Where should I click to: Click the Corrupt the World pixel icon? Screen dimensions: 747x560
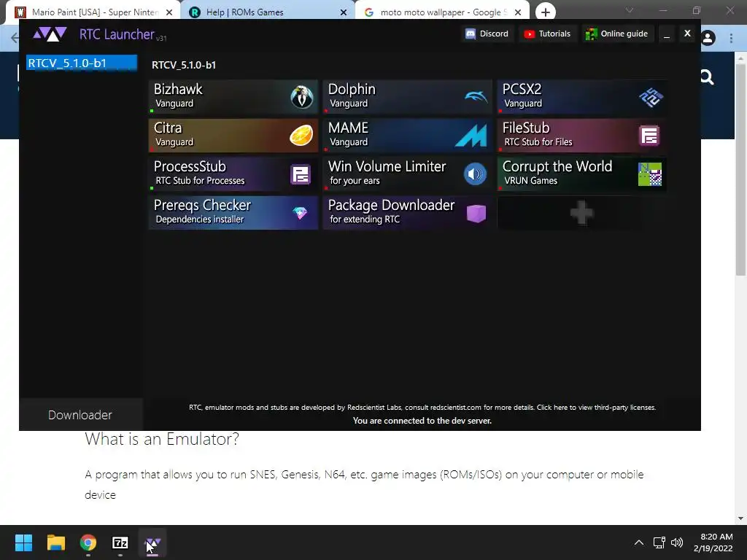650,174
